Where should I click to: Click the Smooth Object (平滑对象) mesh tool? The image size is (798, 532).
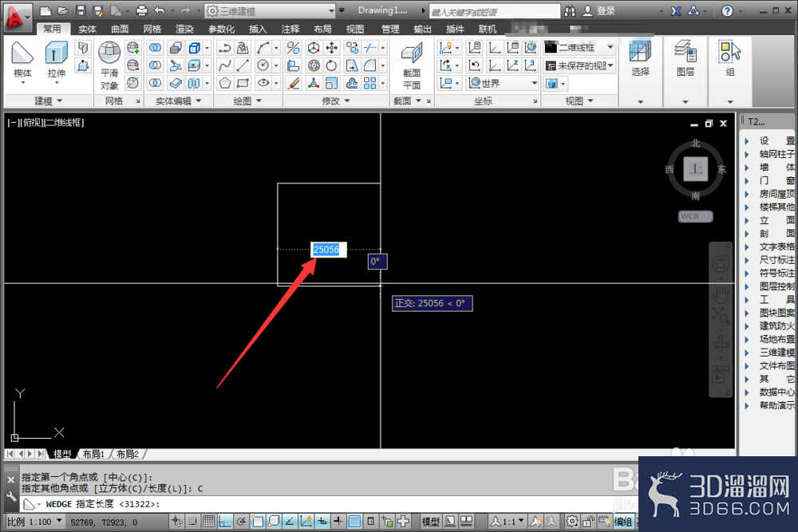pos(109,66)
